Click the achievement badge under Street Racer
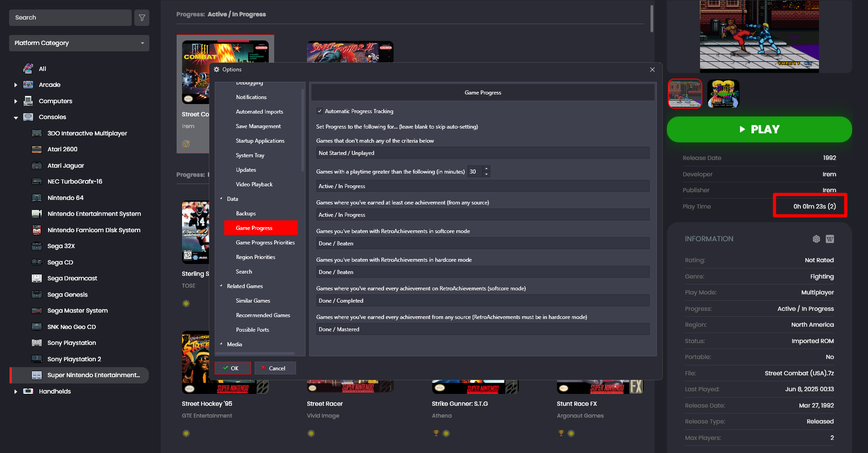 311,433
